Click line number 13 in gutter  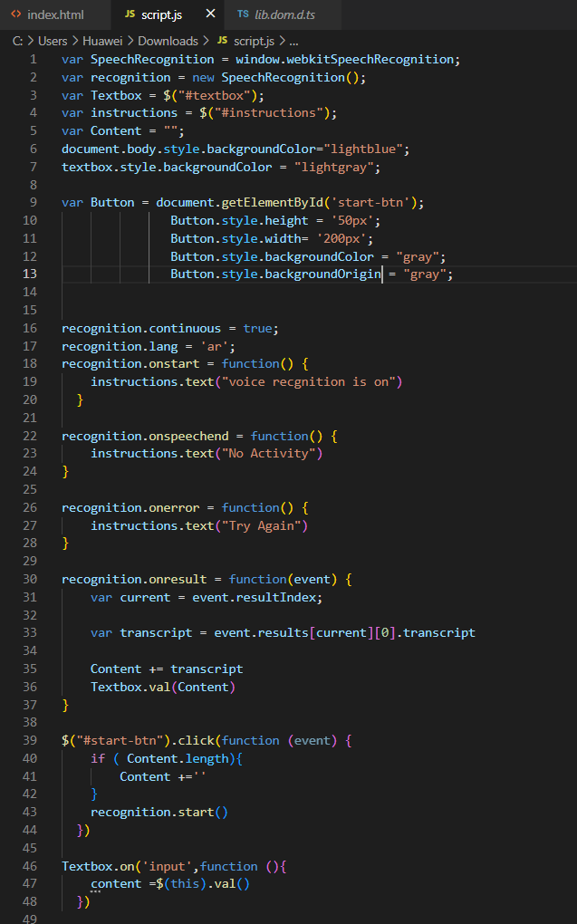point(30,274)
